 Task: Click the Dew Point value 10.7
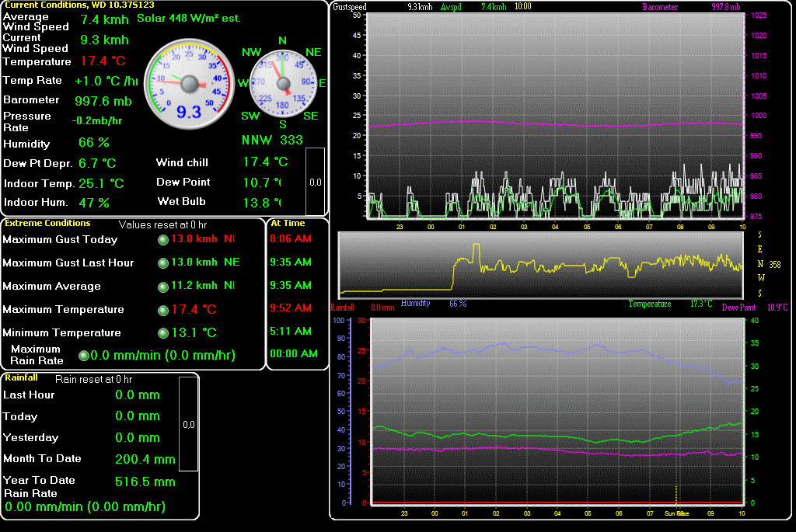(262, 183)
